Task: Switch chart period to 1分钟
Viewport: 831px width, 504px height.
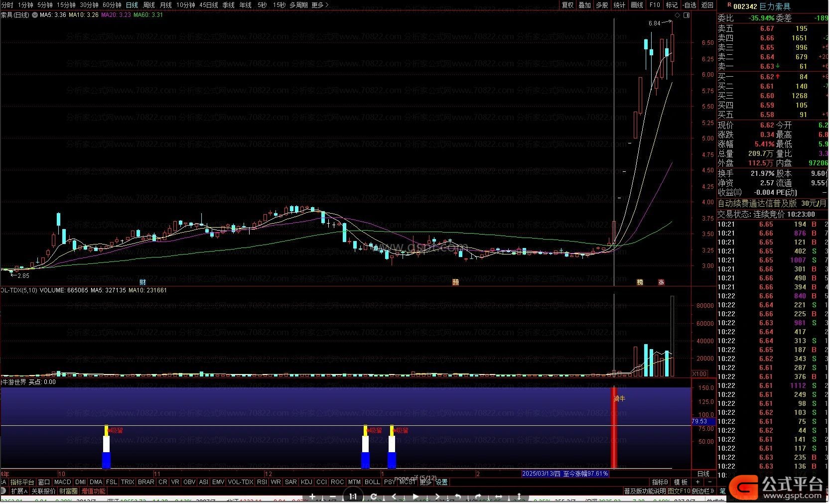Action: 25,5
